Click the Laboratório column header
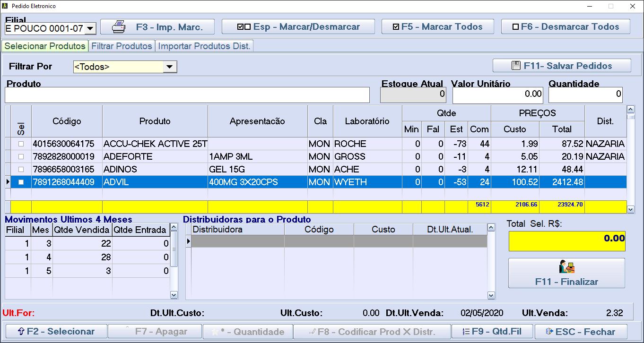 (367, 121)
